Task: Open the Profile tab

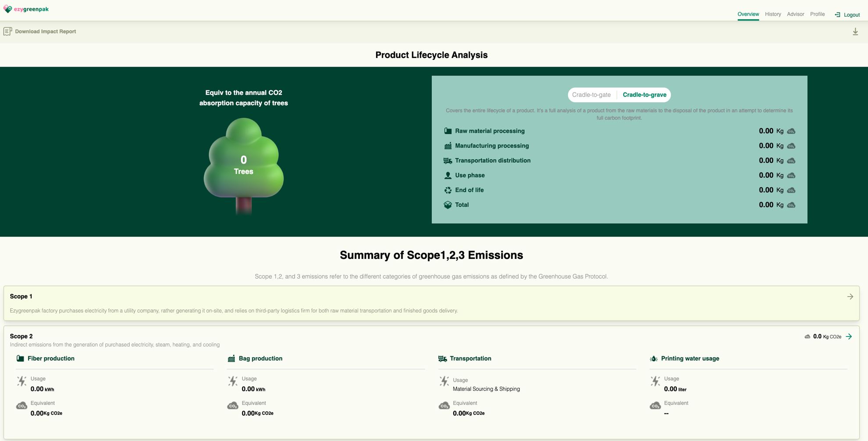Action: [x=817, y=14]
